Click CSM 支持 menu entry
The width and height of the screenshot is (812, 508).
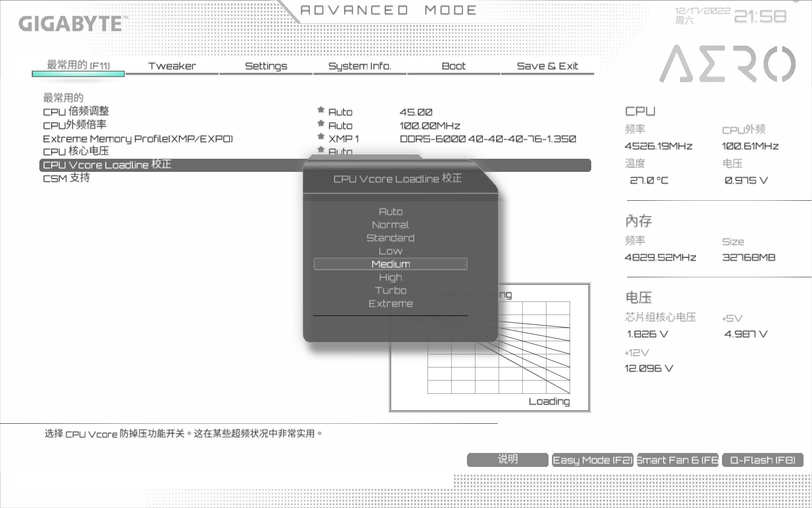tap(66, 178)
